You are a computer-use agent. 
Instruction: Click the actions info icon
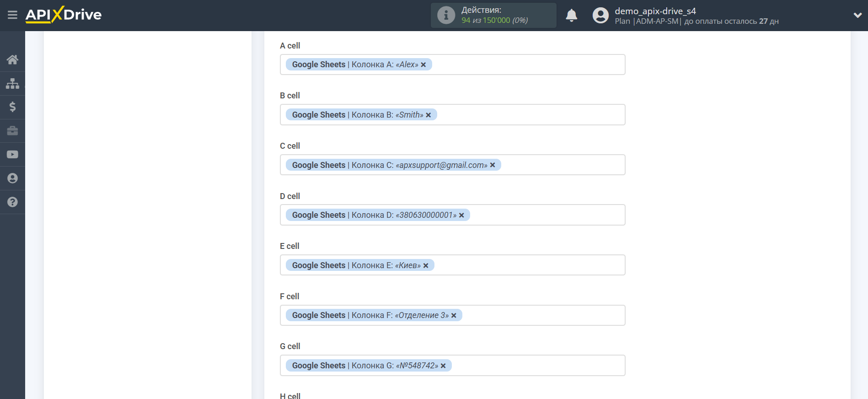click(x=446, y=16)
